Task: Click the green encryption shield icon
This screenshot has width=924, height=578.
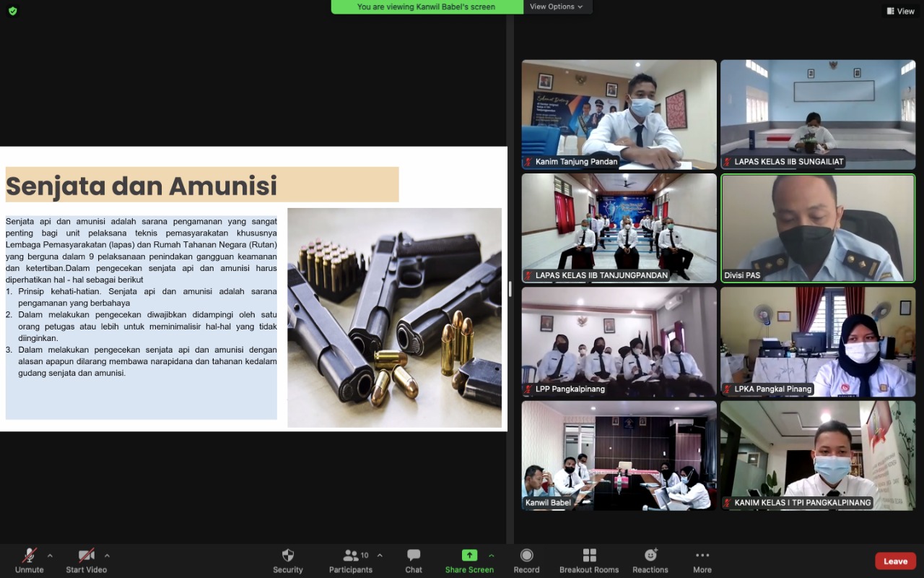Action: pos(12,11)
